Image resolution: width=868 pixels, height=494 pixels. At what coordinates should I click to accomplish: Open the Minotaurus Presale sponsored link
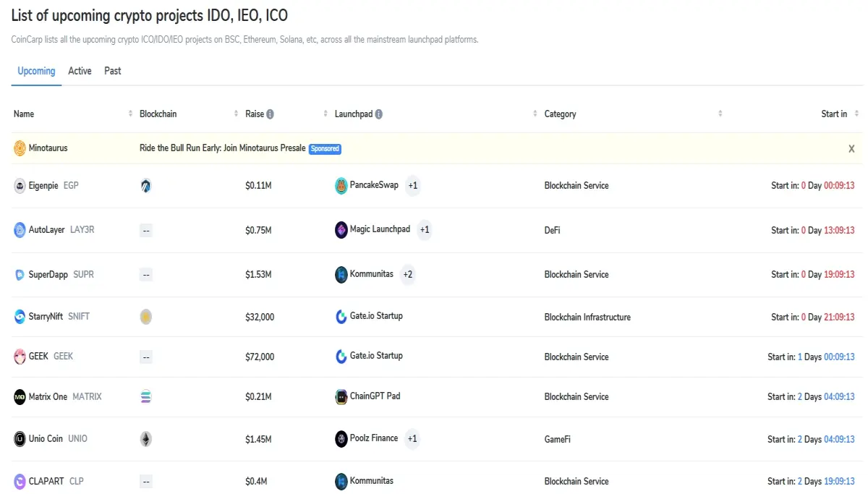click(x=222, y=148)
